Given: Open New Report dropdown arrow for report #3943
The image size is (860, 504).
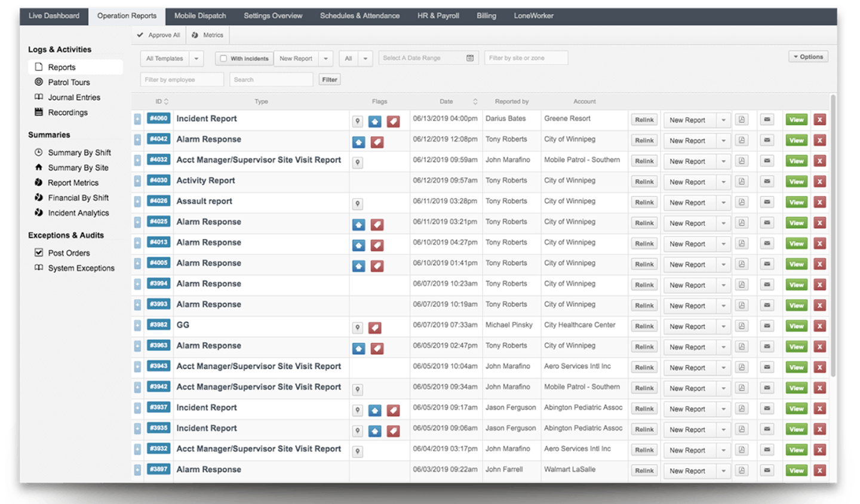Looking at the screenshot, I should tap(723, 368).
